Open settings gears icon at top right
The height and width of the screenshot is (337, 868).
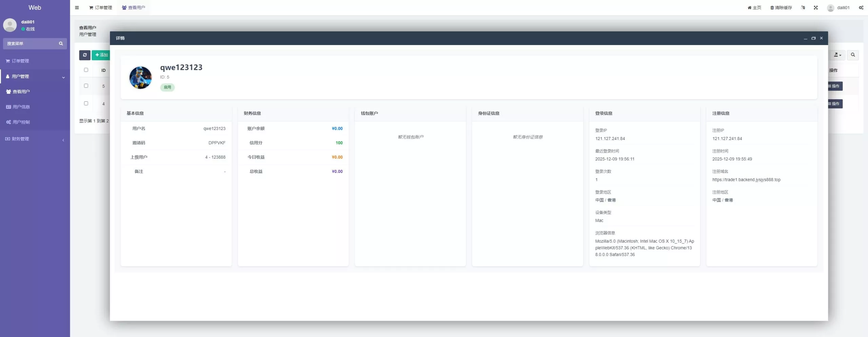pos(861,7)
